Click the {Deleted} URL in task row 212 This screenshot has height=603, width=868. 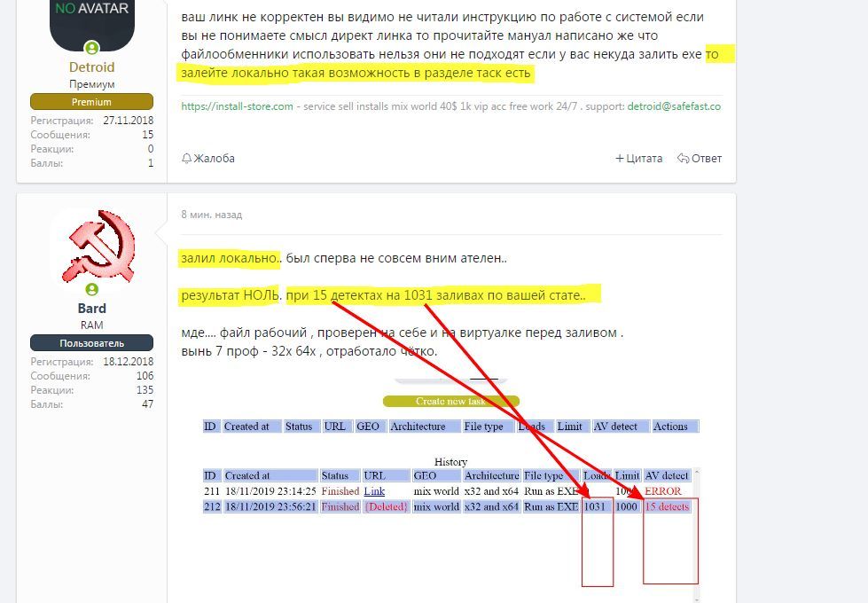click(x=387, y=506)
